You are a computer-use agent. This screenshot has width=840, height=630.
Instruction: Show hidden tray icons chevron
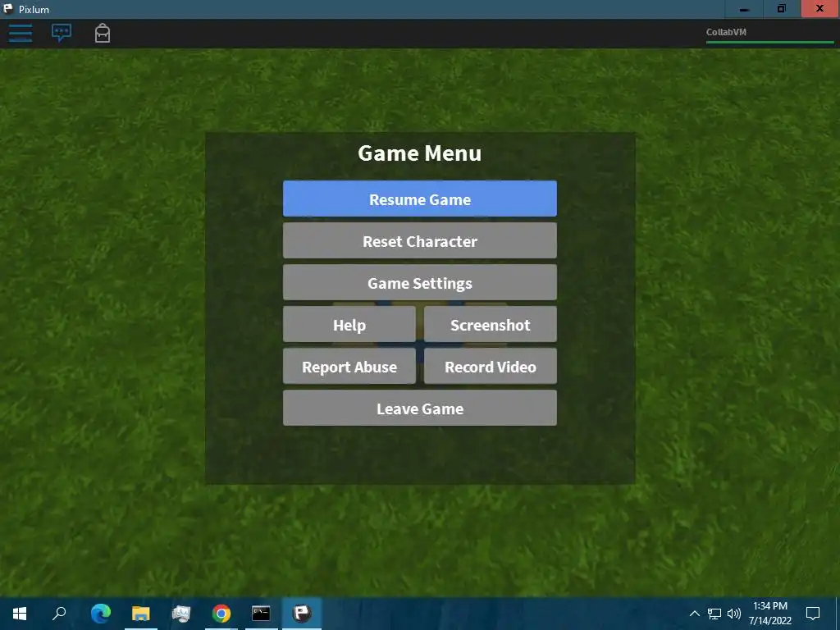[694, 614]
